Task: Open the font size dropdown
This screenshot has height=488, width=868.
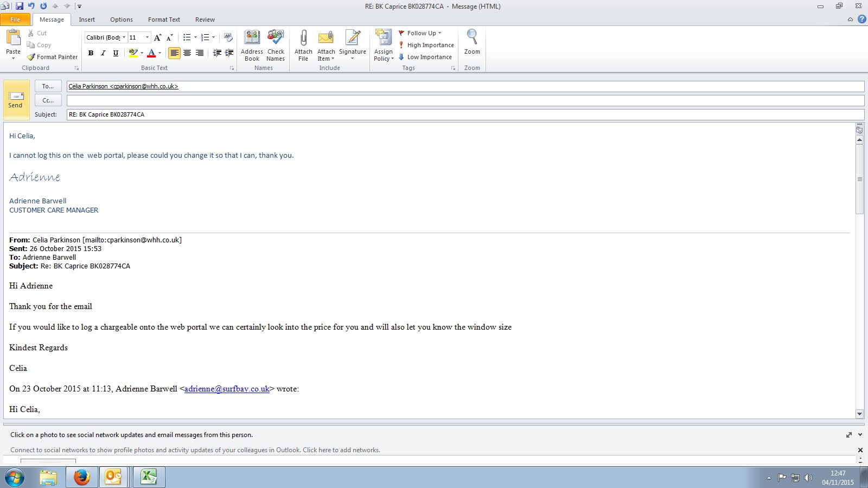Action: tap(147, 37)
